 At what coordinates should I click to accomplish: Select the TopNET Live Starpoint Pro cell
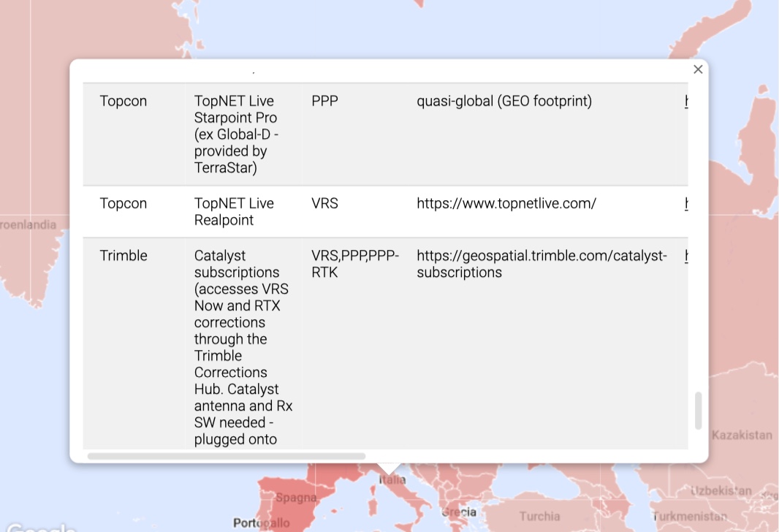pos(237,134)
